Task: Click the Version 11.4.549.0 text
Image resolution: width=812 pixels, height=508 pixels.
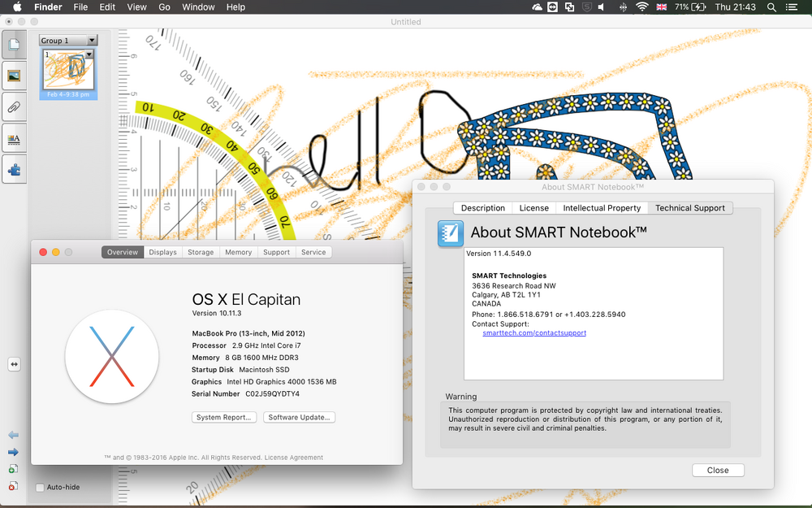Action: [x=499, y=254]
